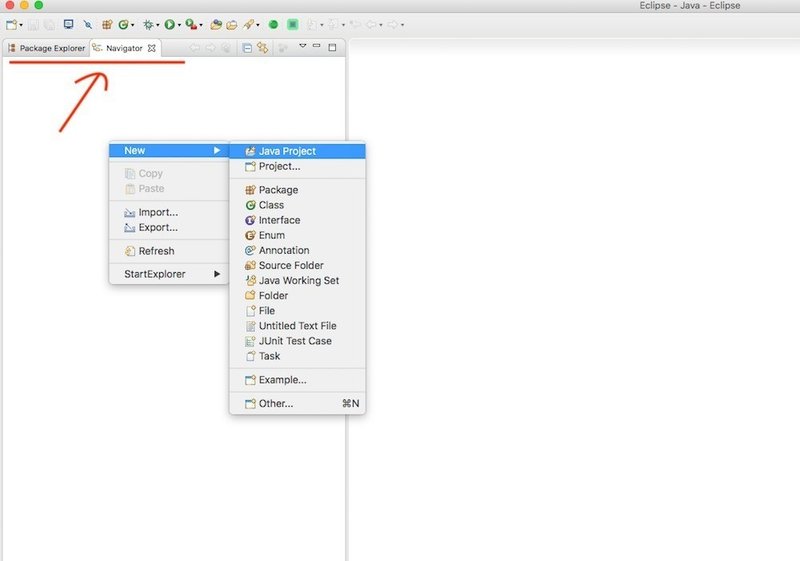Open the Search dropdown arrow
This screenshot has width=800, height=561.
258,25
